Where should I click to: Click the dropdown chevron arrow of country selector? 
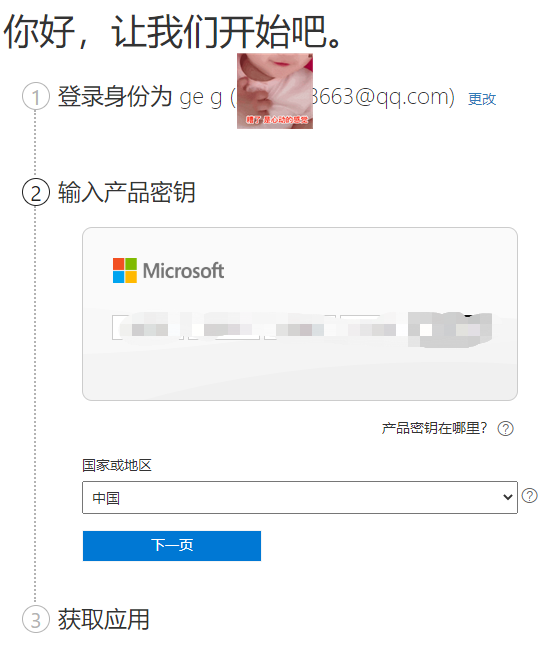pos(507,497)
